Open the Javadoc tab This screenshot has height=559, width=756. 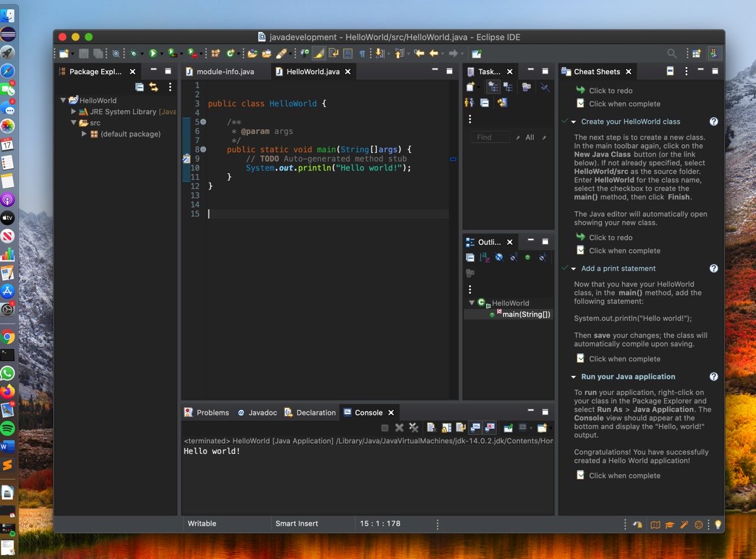[x=257, y=413]
